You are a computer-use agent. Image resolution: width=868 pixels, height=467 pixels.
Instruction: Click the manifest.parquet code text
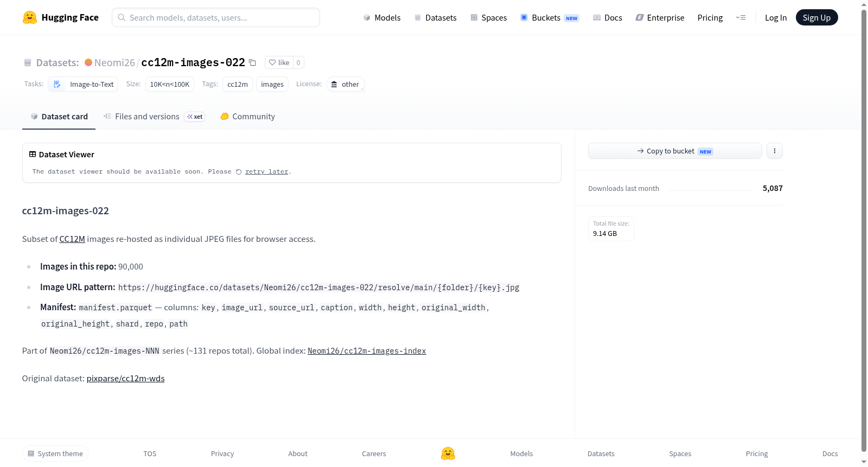click(116, 308)
